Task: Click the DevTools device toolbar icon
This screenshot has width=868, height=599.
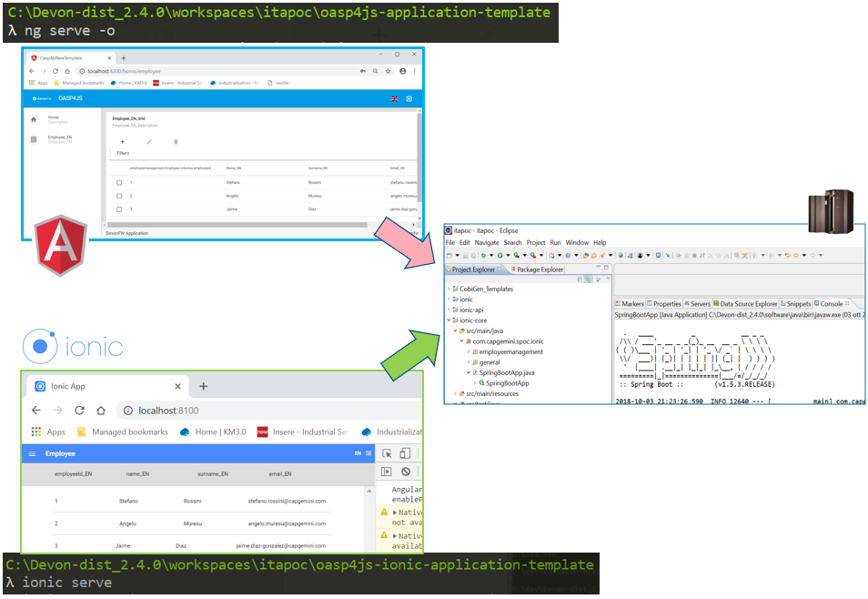Action: click(405, 453)
